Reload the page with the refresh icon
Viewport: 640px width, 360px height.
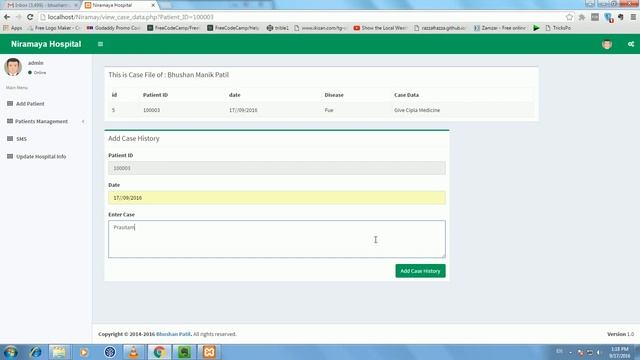[30, 17]
